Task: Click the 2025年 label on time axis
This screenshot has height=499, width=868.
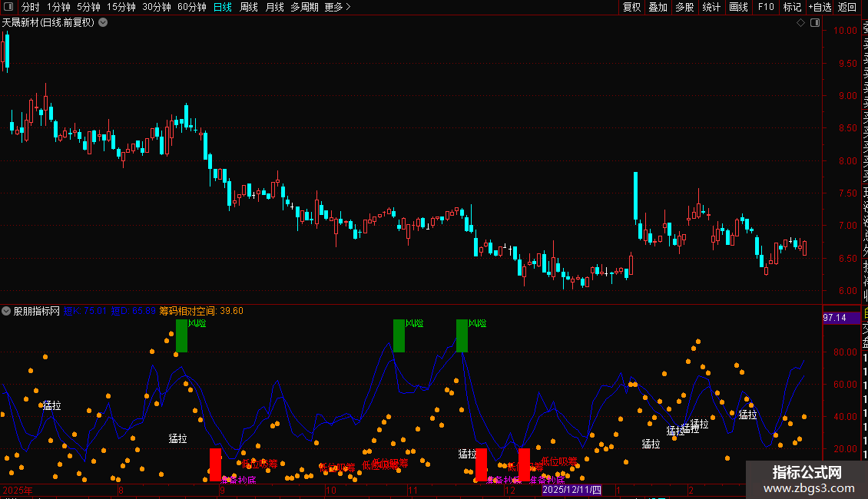Action: click(x=18, y=490)
